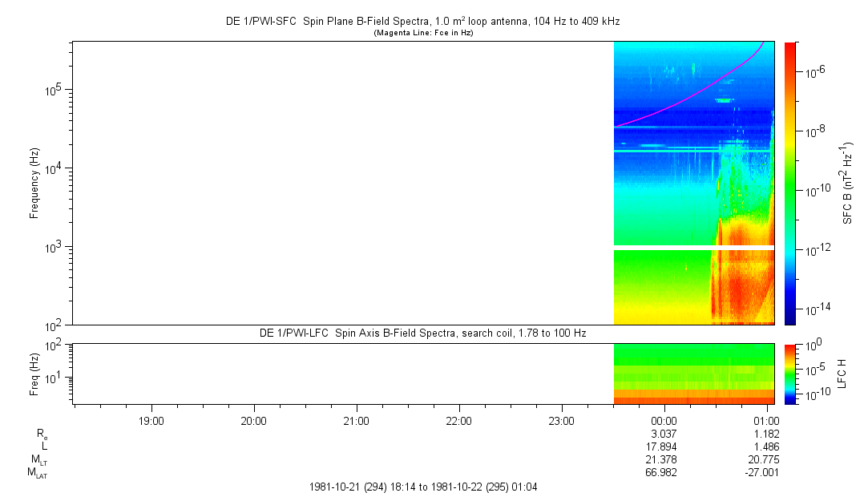Viewport: 868px width, 497px height.
Task: Click the DE 1/PWI-SFC plot title
Action: point(422,22)
